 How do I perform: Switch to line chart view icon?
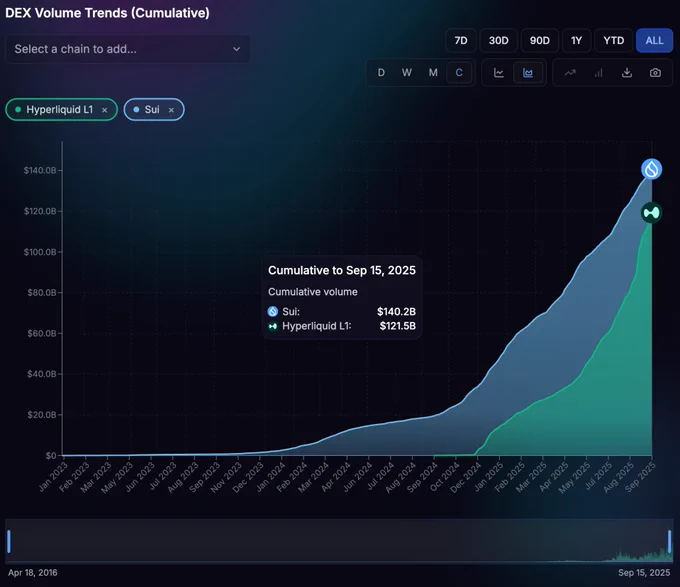tap(499, 73)
